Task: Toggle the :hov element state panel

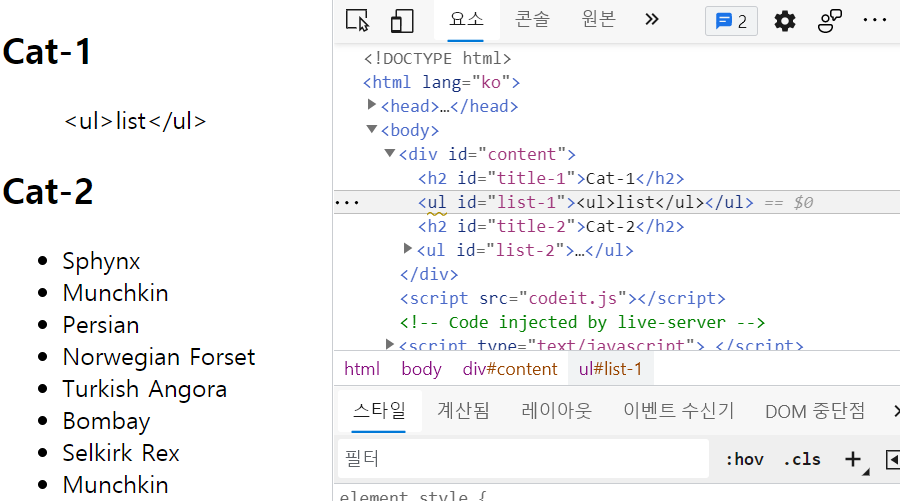Action: 744,459
